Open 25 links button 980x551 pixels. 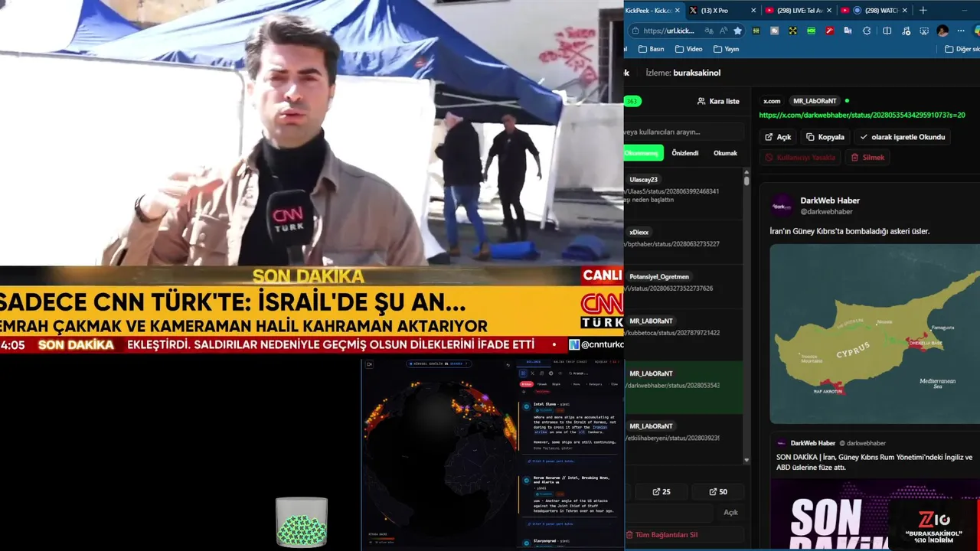[661, 491]
